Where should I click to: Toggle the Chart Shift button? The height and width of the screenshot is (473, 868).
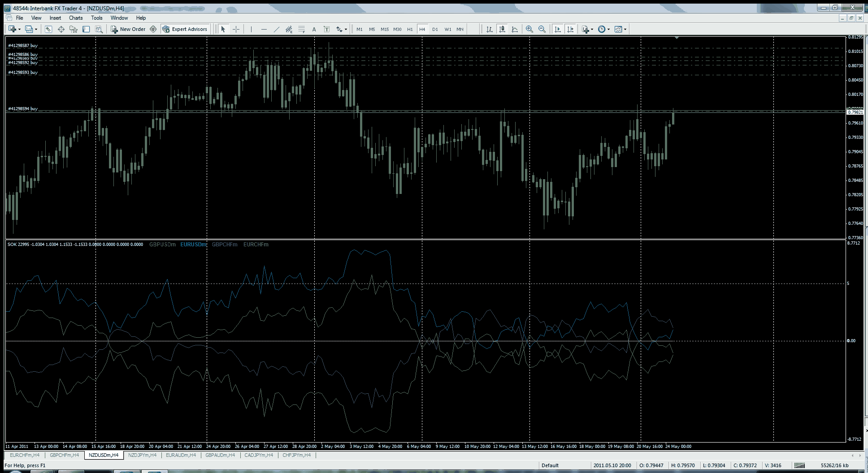[x=570, y=30]
